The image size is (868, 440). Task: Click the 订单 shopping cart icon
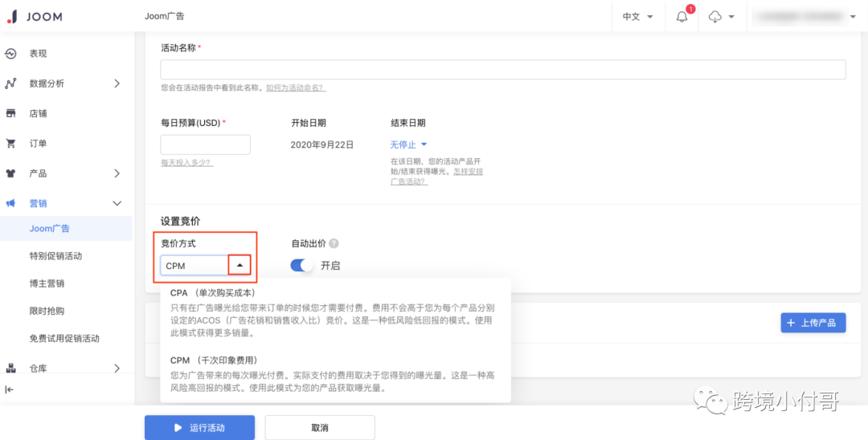point(10,143)
